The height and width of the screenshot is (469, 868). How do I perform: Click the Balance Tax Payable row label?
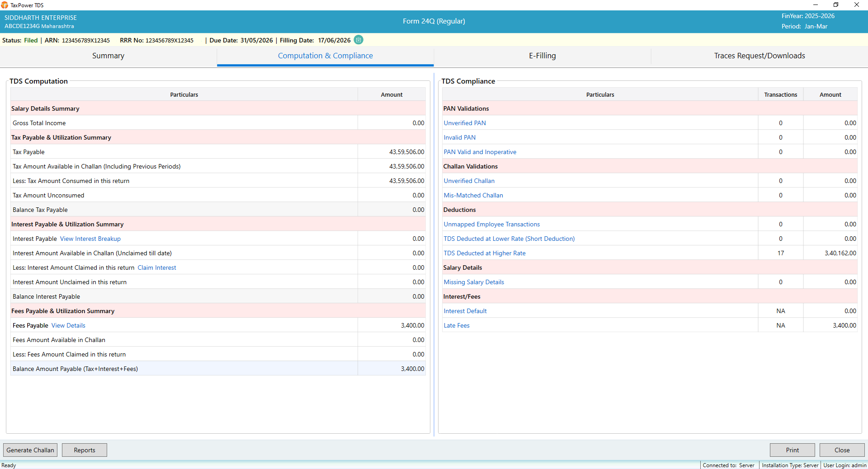(x=40, y=210)
